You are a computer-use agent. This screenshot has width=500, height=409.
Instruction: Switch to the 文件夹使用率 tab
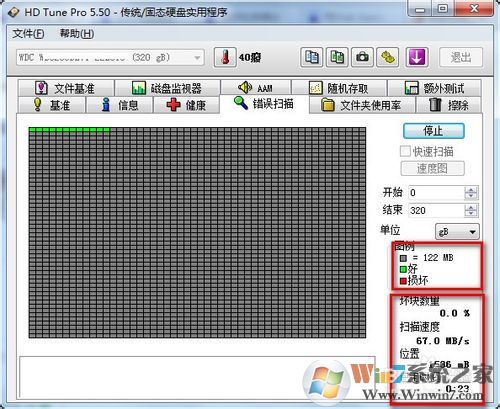click(362, 105)
